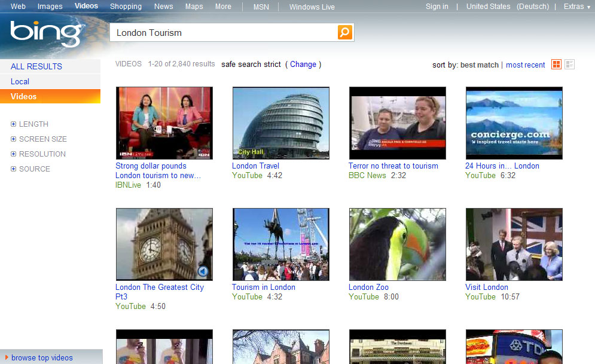This screenshot has width=595, height=364.
Task: Select Videos in the left sidebar
Action: coord(50,96)
